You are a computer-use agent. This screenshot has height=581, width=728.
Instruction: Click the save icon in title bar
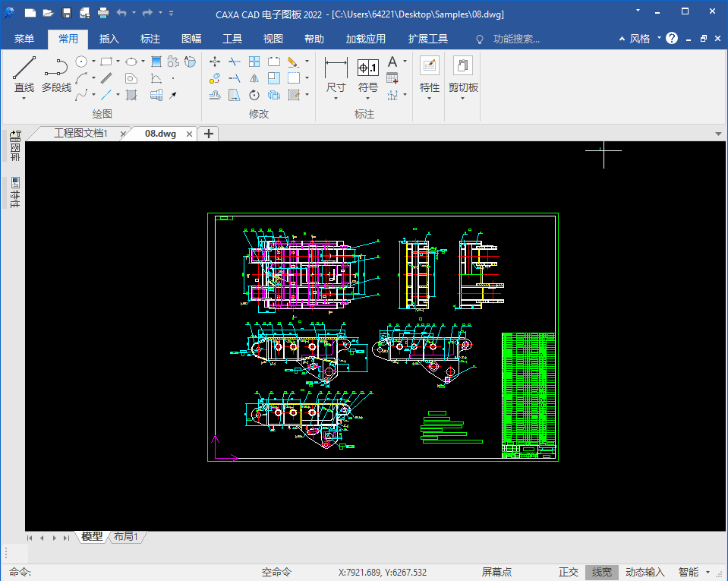click(x=67, y=13)
